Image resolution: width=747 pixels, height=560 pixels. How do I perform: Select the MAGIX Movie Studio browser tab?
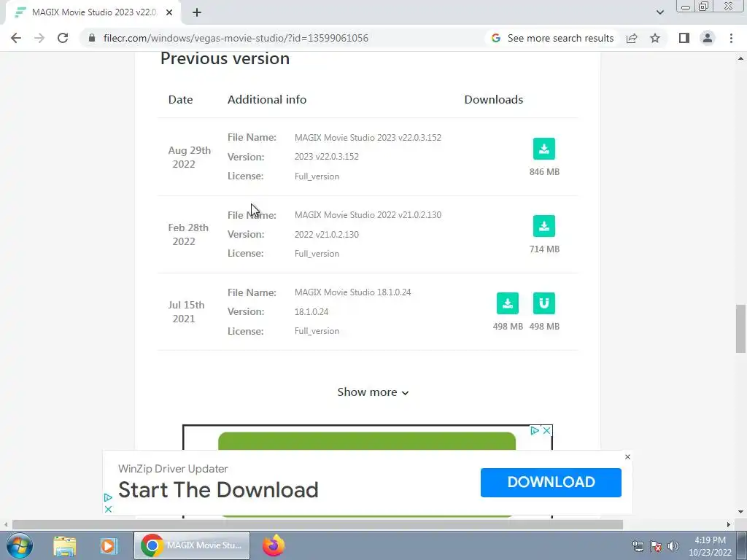(x=93, y=12)
